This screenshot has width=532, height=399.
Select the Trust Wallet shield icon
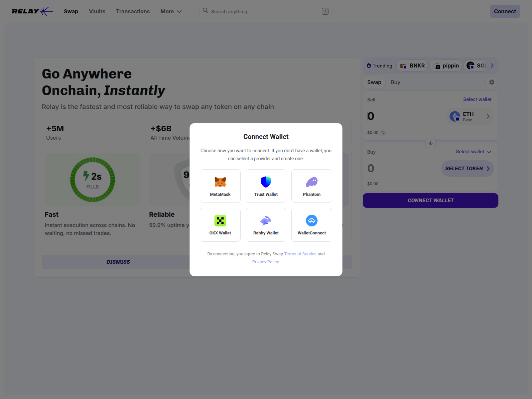click(x=266, y=182)
